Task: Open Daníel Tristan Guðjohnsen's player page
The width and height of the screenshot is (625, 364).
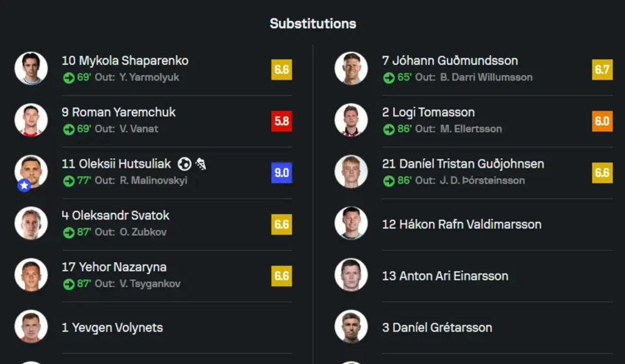Action: pyautogui.click(x=463, y=164)
